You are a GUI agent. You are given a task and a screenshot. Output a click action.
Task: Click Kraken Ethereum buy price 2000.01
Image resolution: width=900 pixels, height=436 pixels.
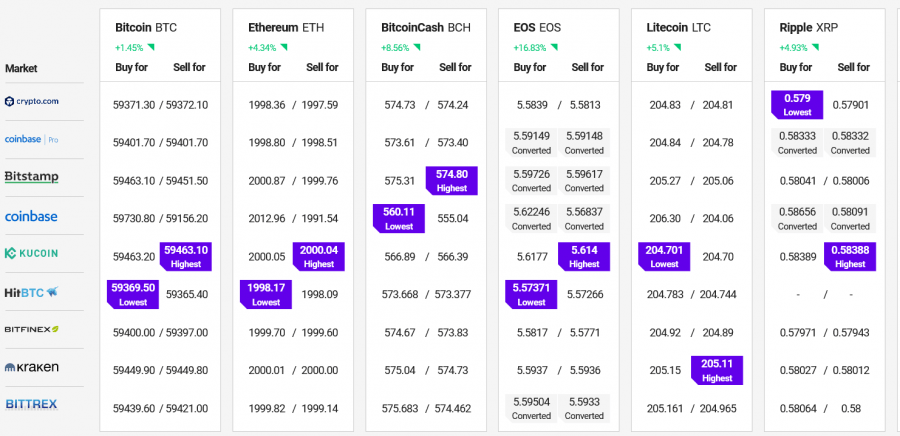tap(267, 371)
